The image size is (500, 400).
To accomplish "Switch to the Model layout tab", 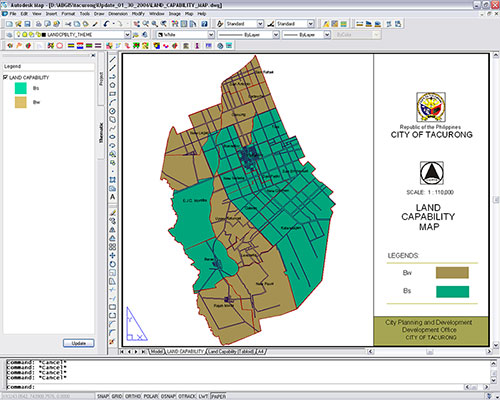I will (x=156, y=352).
